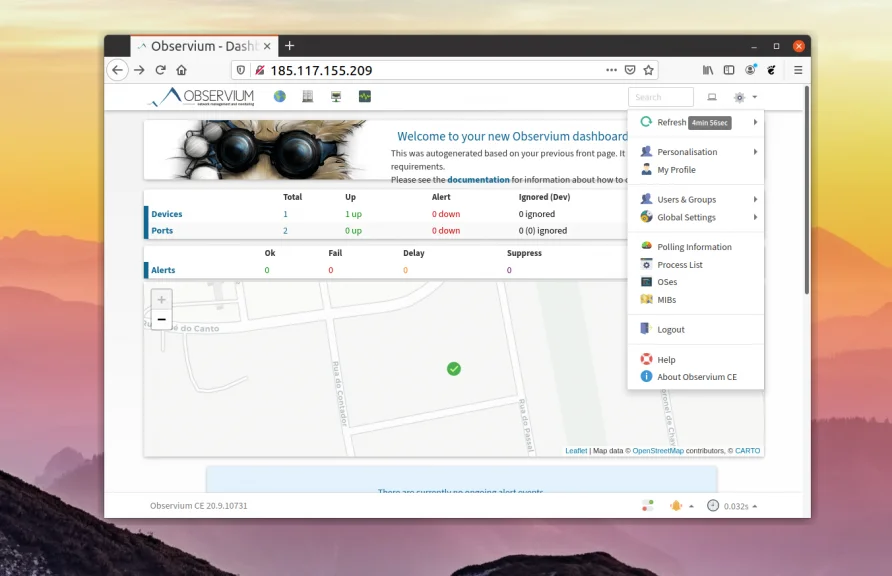The height and width of the screenshot is (576, 892).
Task: Click the browser forward arrow
Action: [x=139, y=70]
